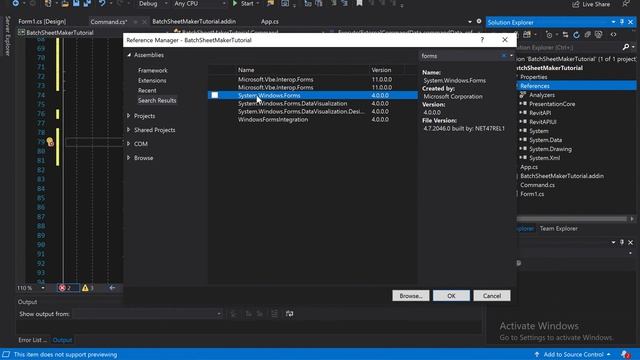The image size is (640, 360).
Task: Open Reference Manager help question mark
Action: point(482,40)
